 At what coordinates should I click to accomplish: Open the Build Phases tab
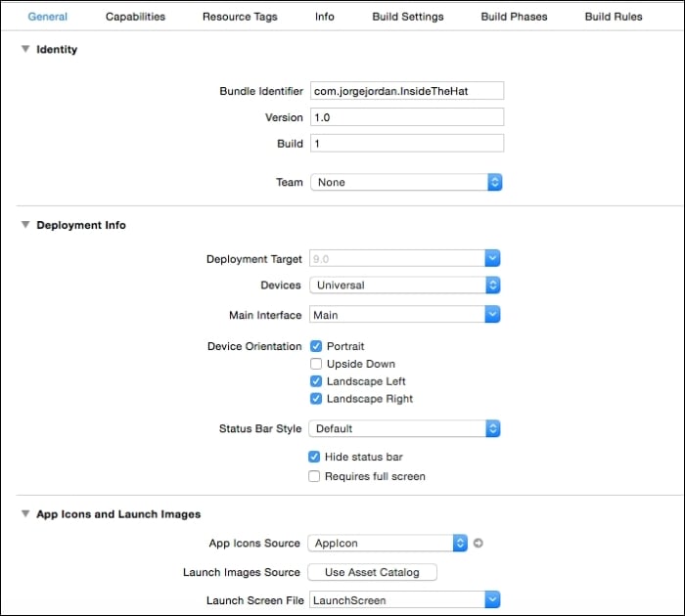514,17
